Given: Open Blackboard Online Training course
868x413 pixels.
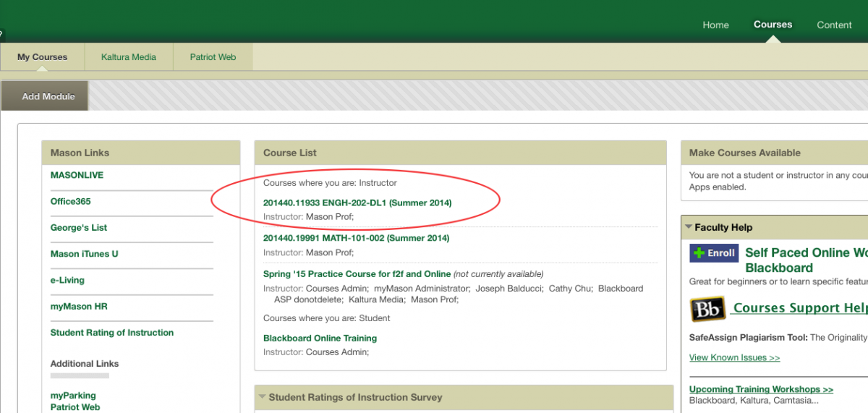Looking at the screenshot, I should coord(320,338).
